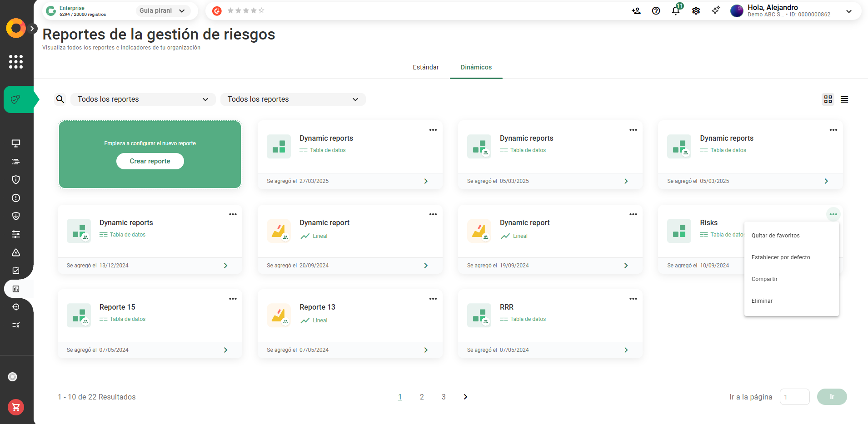This screenshot has width=868, height=424.
Task: Expand the Guía pirani dropdown
Action: (x=162, y=11)
